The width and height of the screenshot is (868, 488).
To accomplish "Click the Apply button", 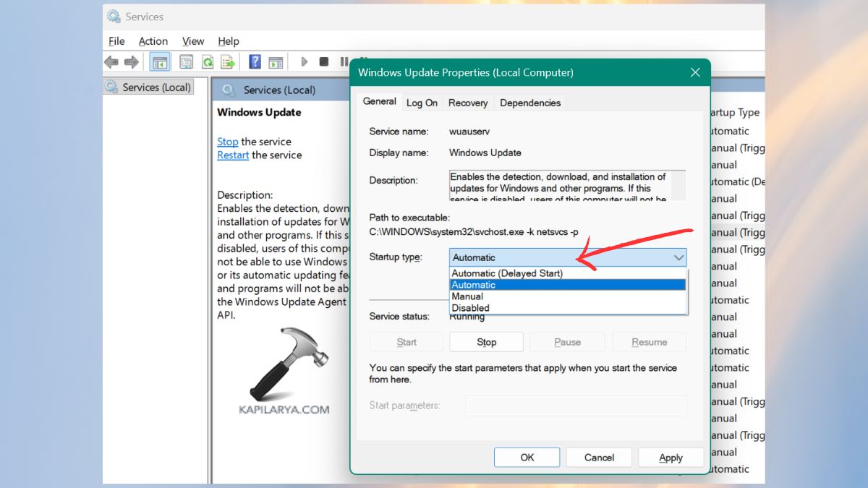I will 671,457.
